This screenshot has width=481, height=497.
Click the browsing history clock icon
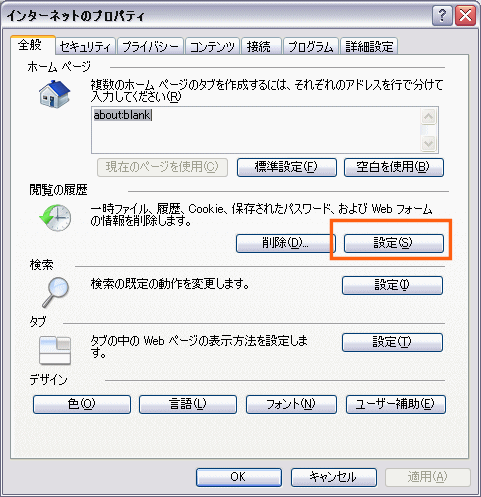tap(55, 218)
